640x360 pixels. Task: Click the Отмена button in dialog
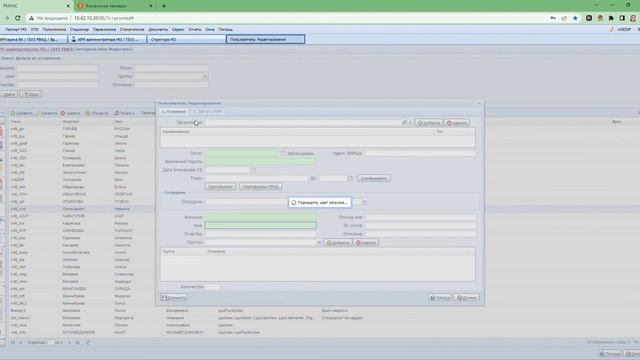pyautogui.click(x=467, y=298)
